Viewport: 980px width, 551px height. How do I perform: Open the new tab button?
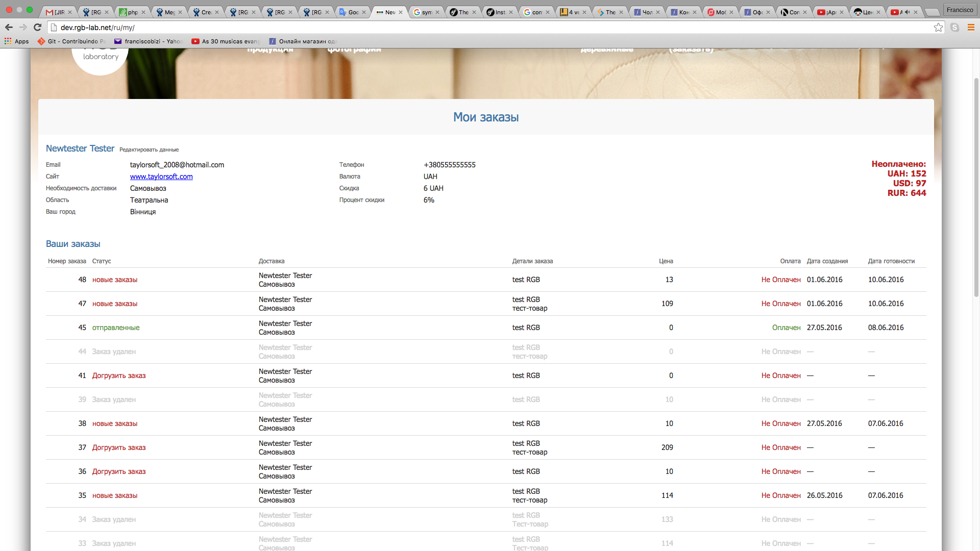pos(932,12)
